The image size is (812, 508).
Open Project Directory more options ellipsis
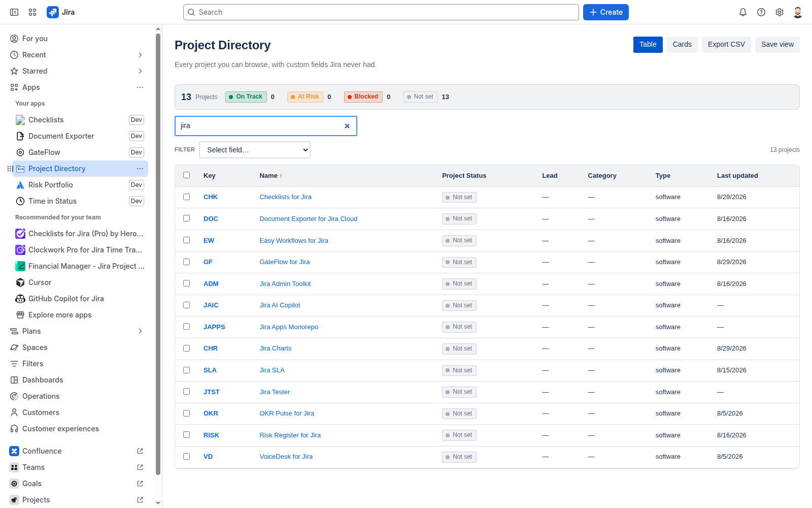[x=140, y=169]
